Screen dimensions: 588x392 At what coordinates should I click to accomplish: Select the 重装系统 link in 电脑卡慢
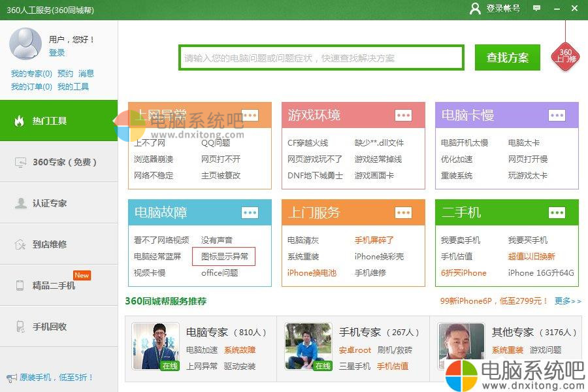click(x=457, y=176)
